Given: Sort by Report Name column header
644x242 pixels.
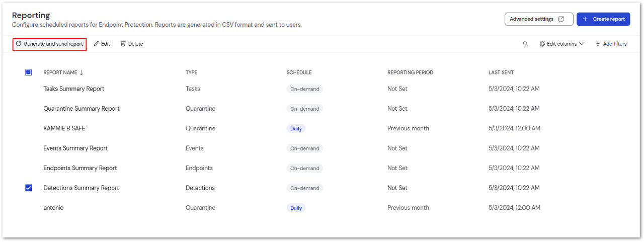Looking at the screenshot, I should (x=63, y=72).
